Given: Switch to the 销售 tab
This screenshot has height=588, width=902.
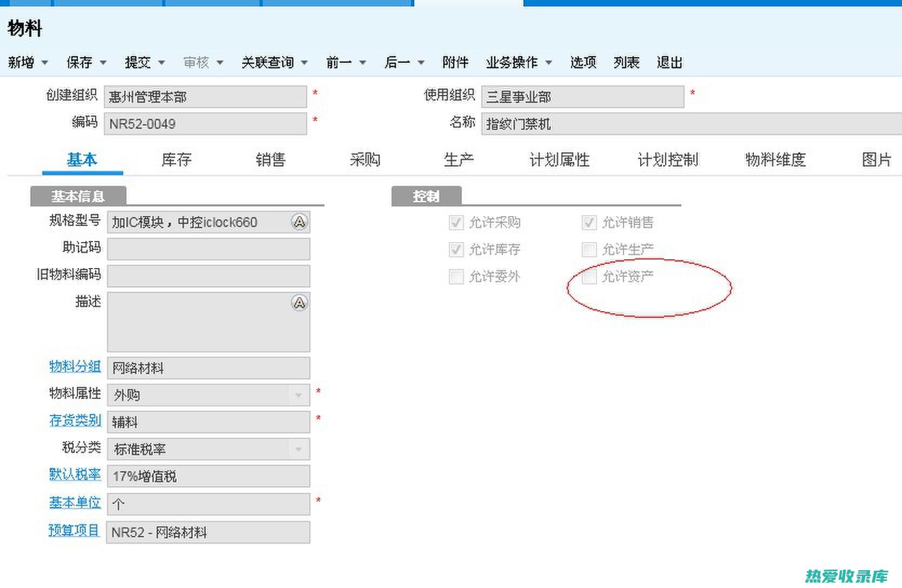Looking at the screenshot, I should (x=271, y=160).
